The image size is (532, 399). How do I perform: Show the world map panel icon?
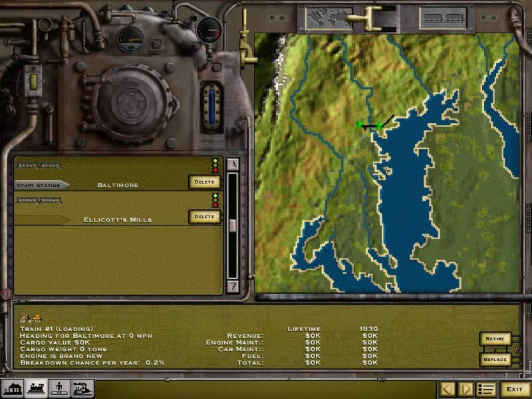329,19
